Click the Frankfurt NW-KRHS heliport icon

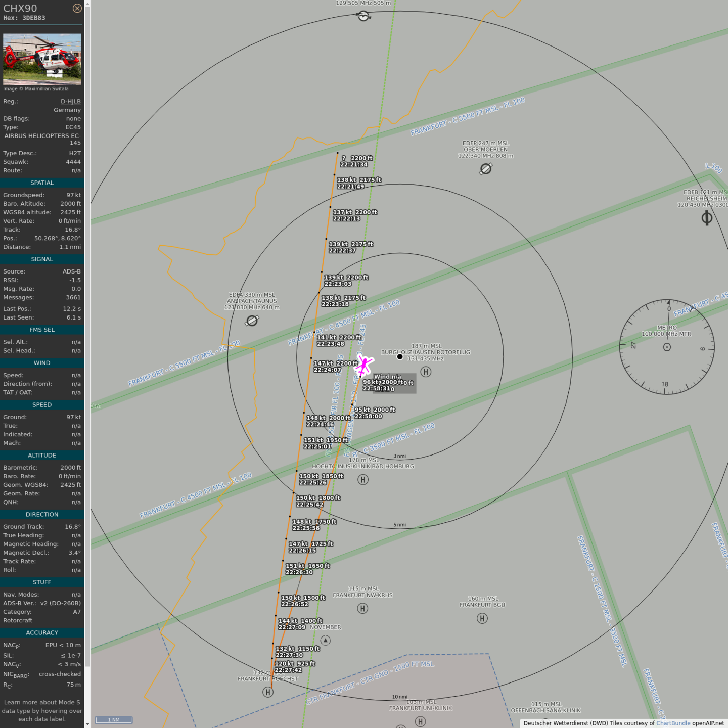coord(362,608)
